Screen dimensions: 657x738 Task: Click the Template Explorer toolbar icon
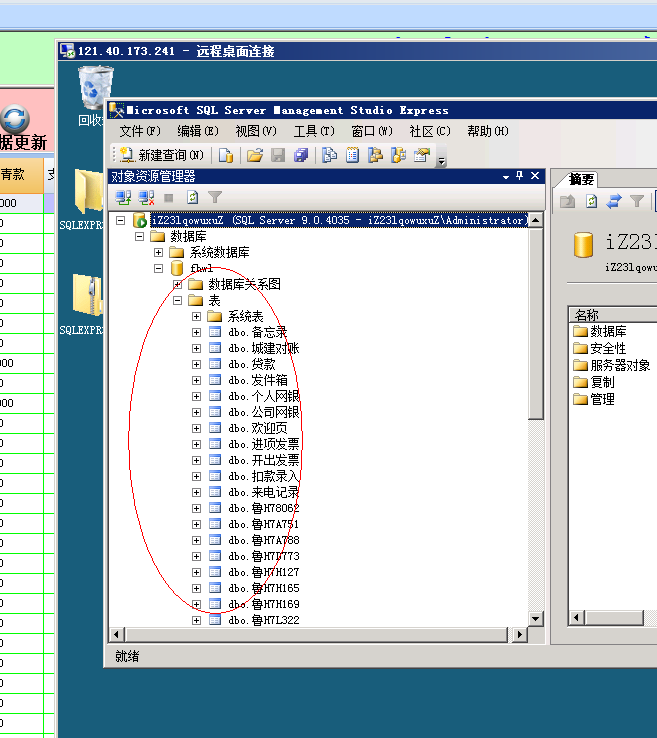399,155
